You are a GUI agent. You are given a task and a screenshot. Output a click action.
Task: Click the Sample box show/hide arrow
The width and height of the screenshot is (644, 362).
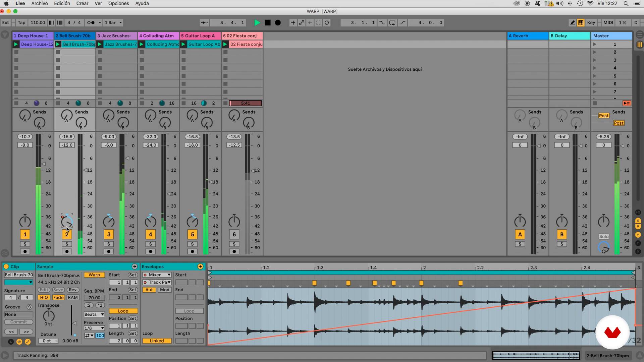[135, 266]
